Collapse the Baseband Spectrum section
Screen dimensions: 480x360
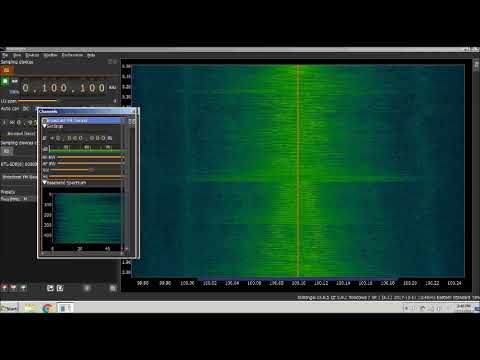click(x=44, y=183)
